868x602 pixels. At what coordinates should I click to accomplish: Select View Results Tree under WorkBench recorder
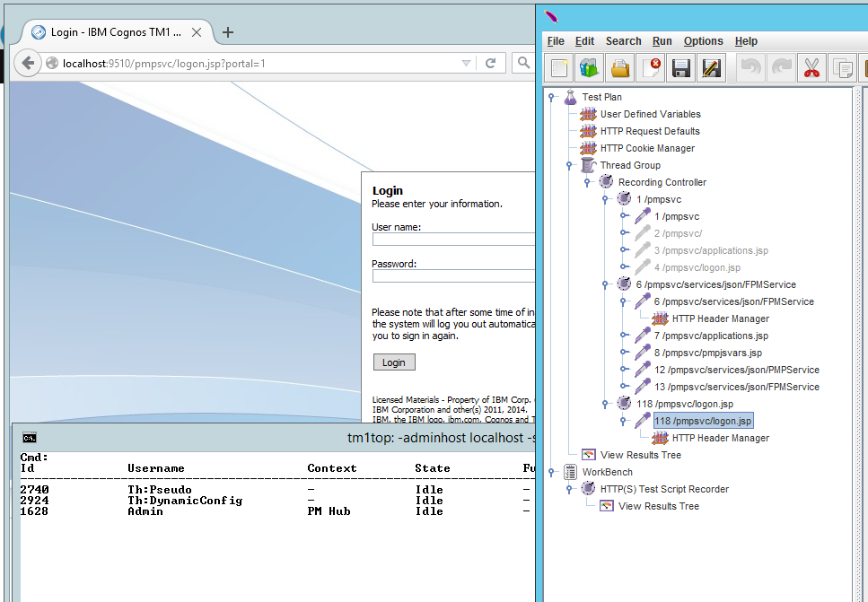[x=658, y=506]
